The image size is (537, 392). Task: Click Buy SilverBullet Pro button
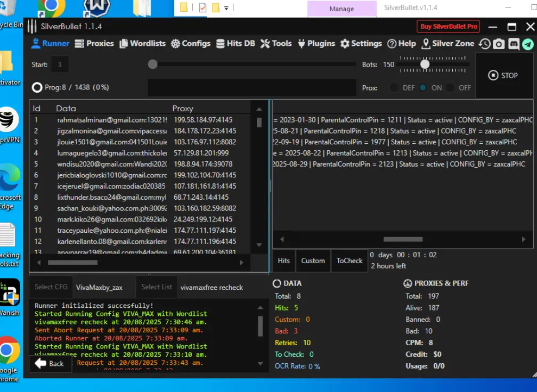(x=448, y=26)
